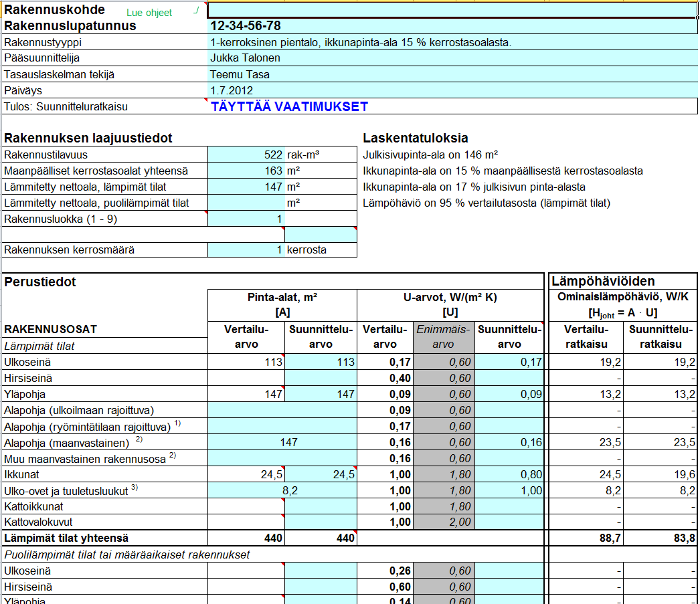Click the Yläpohja suunnitteluarvo area cell 147
The height and width of the screenshot is (604, 700).
coord(321,394)
